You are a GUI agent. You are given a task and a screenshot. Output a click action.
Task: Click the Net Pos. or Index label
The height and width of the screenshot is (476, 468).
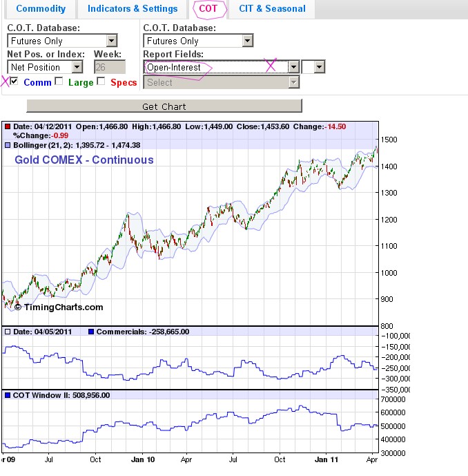(x=46, y=54)
